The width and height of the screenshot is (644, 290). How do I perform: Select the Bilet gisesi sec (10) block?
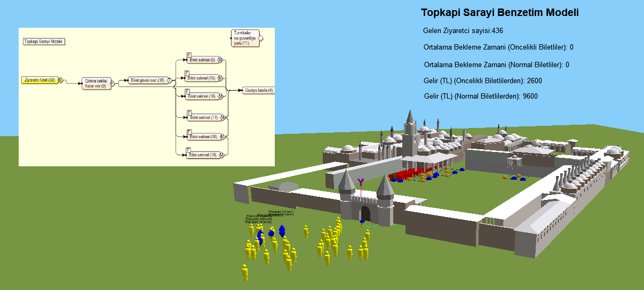[148, 80]
